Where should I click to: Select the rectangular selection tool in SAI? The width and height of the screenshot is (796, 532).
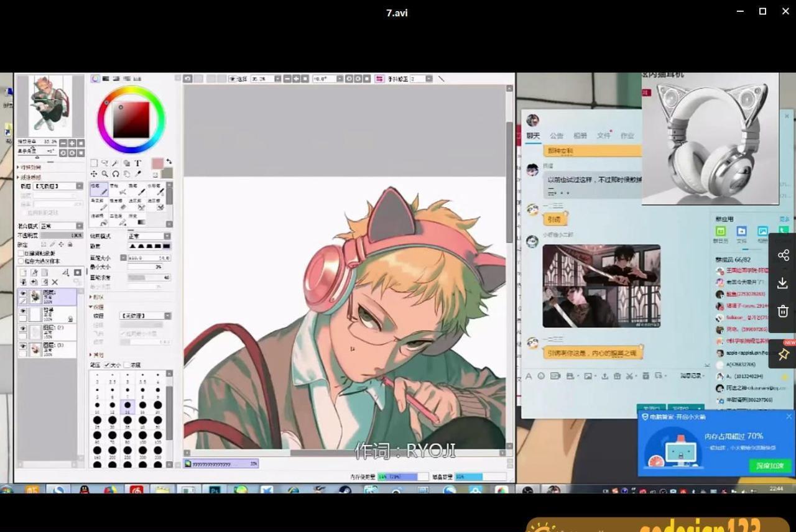click(x=93, y=163)
